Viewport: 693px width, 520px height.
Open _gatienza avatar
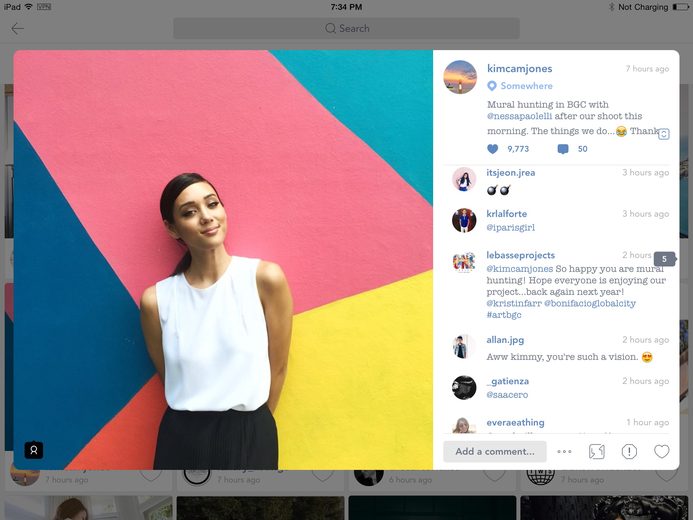(x=464, y=387)
